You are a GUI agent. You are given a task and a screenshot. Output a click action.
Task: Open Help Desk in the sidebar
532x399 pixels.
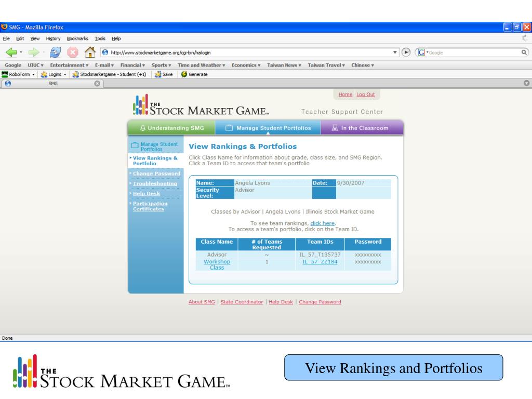point(146,193)
